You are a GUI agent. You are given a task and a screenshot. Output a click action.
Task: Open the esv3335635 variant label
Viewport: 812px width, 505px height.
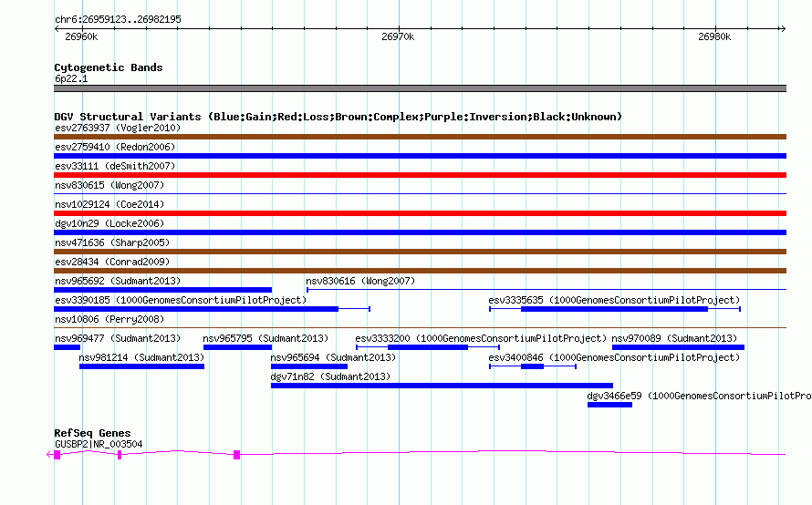(614, 300)
